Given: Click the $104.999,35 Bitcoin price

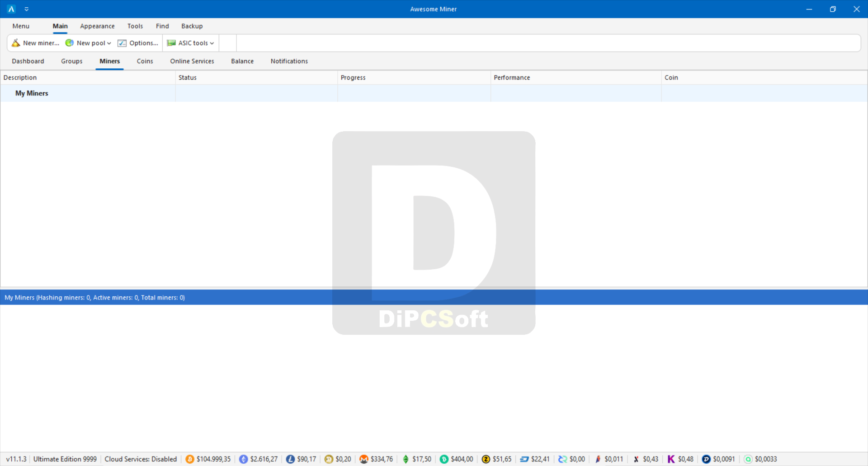Looking at the screenshot, I should coord(213,459).
